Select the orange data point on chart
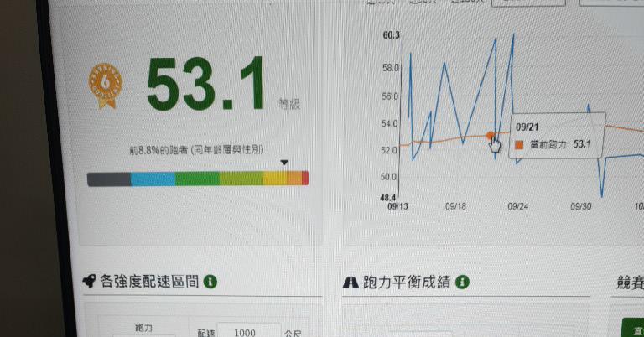644x337 pixels. click(x=490, y=135)
